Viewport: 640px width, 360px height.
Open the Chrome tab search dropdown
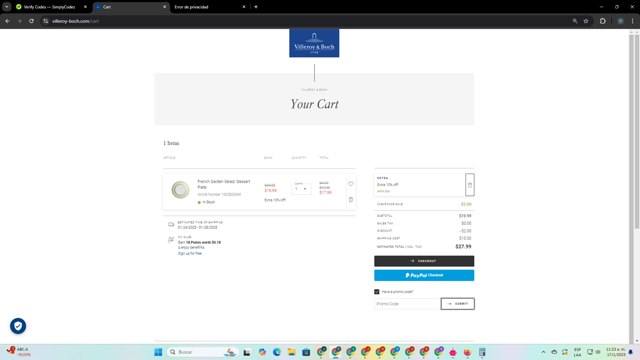(x=7, y=7)
